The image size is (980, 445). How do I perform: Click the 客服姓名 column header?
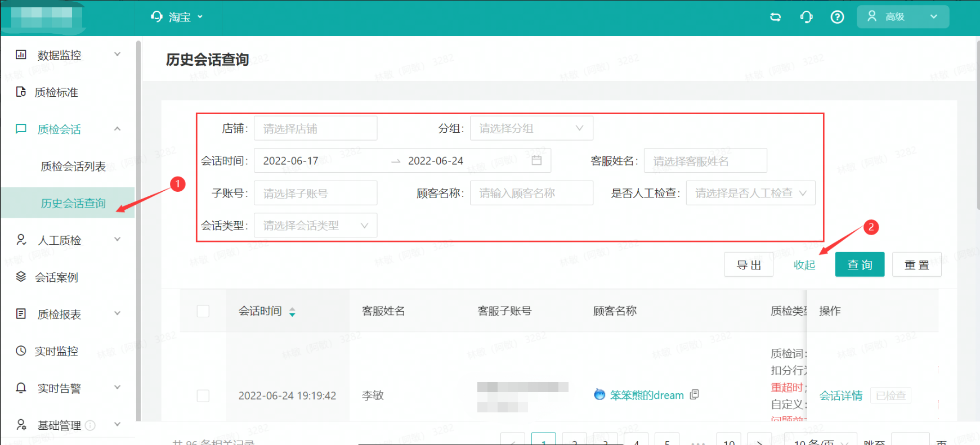(383, 311)
